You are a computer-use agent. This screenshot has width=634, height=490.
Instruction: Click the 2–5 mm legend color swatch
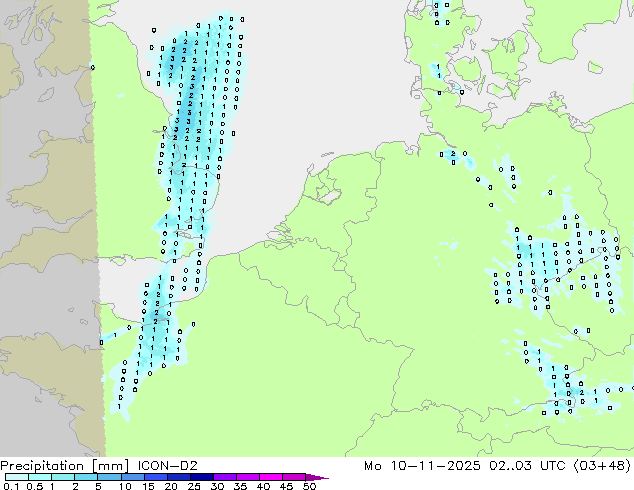point(86,477)
